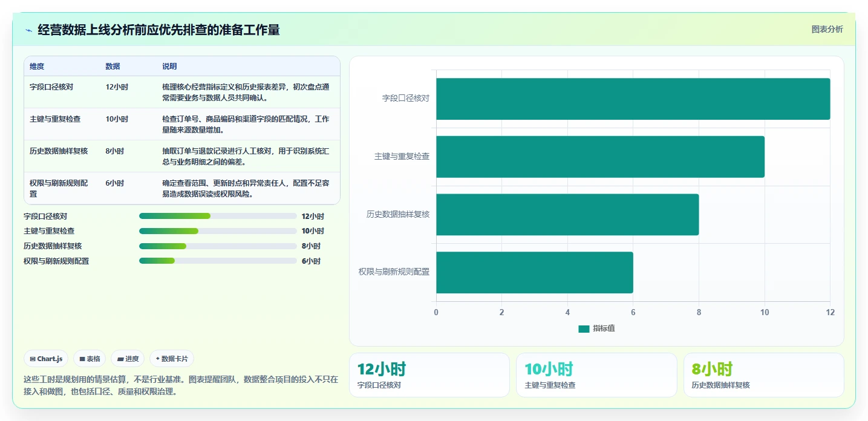The height and width of the screenshot is (421, 868).
Task: Click the Chart.js tag chip
Action: 46,359
